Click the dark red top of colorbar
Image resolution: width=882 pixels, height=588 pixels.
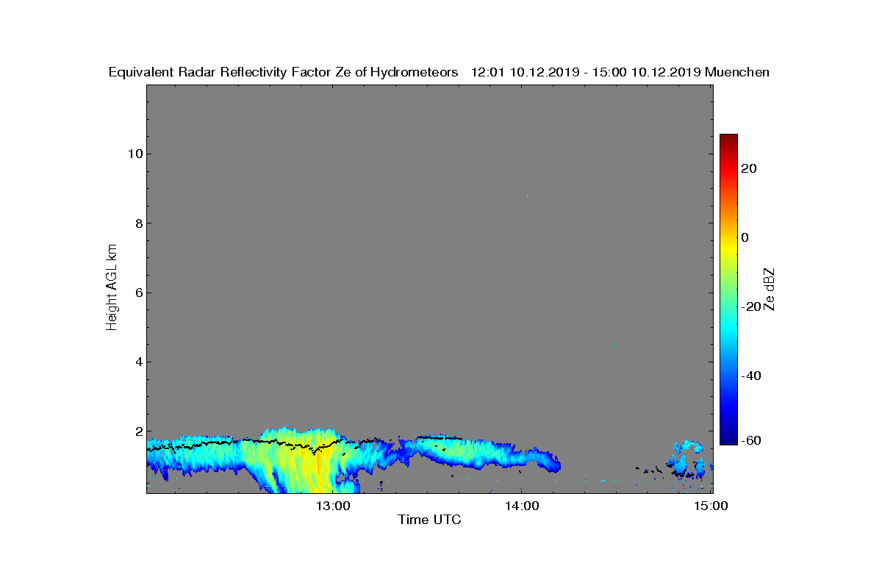pyautogui.click(x=728, y=140)
